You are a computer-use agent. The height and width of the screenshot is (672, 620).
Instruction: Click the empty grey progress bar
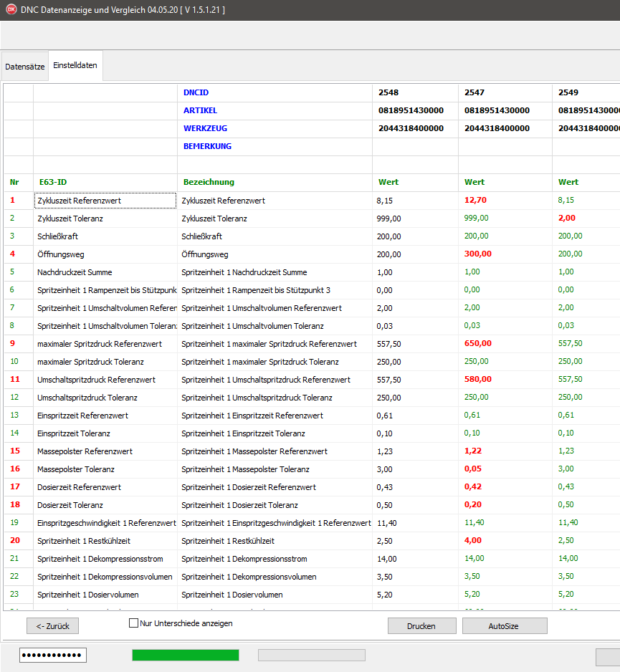[311, 655]
